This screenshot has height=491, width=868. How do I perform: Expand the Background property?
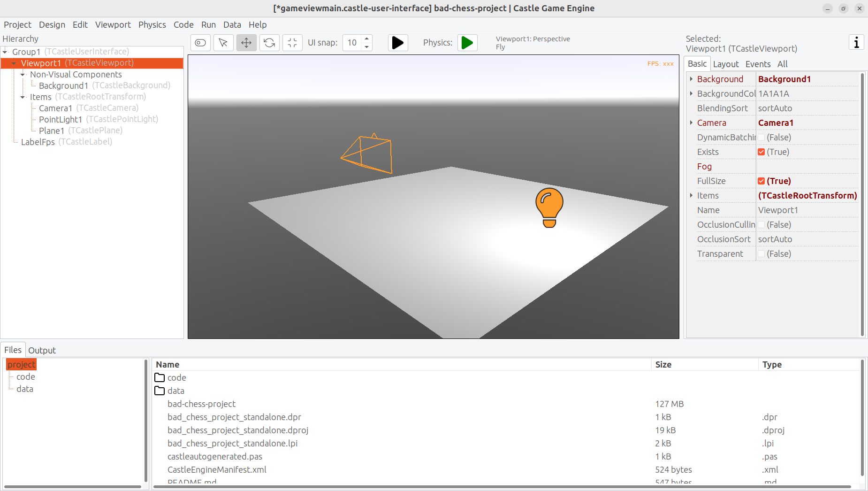click(691, 79)
